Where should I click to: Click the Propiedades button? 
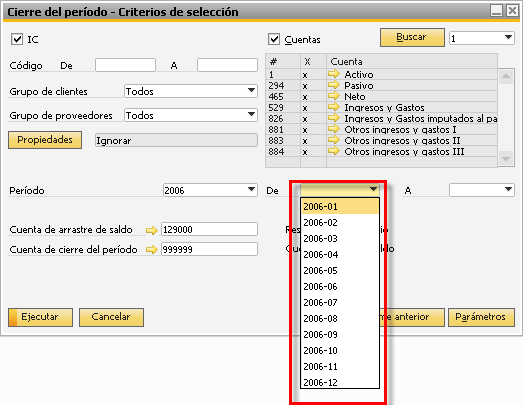(x=45, y=140)
